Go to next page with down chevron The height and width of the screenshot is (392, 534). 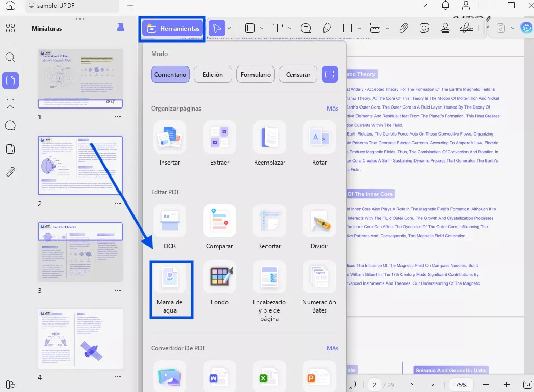[432, 385]
